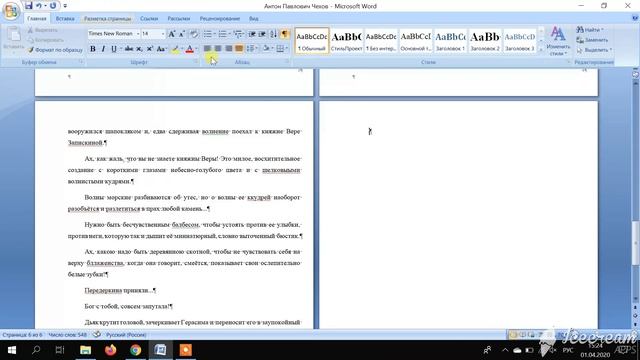The image size is (640, 360).
Task: Open the Ссылки tab
Action: tap(149, 19)
